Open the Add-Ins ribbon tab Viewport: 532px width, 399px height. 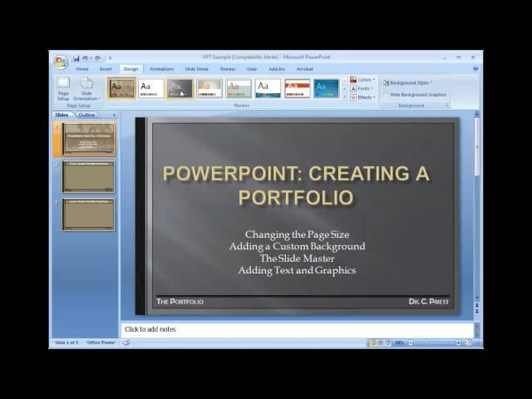(277, 69)
